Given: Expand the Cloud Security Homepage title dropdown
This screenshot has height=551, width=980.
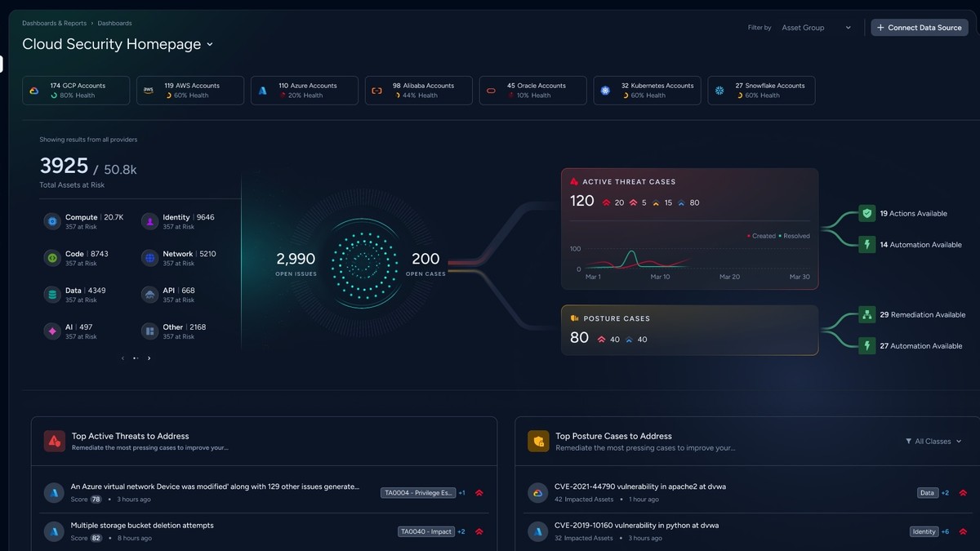Looking at the screenshot, I should click(210, 44).
